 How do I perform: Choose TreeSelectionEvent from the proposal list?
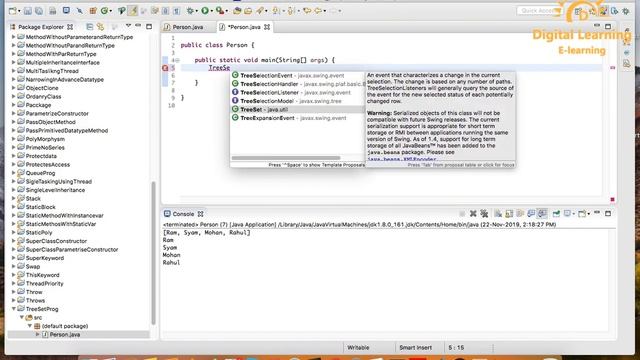pos(297,76)
